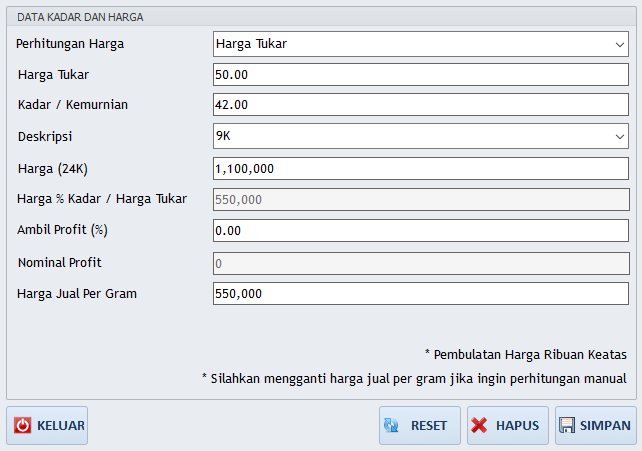Click the HAPUS button label

[518, 426]
